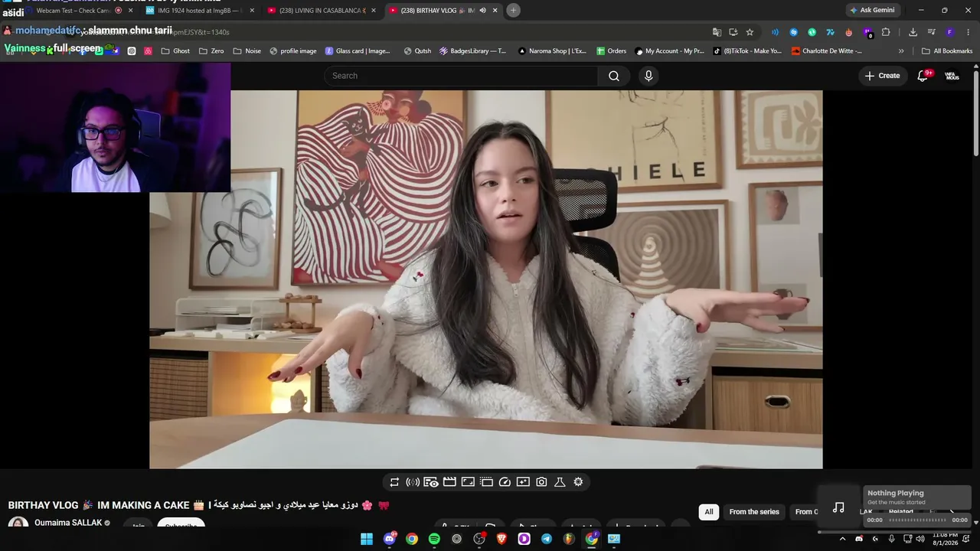Screen dimensions: 980x551
Task: Click the video player frame
Action: (x=486, y=279)
